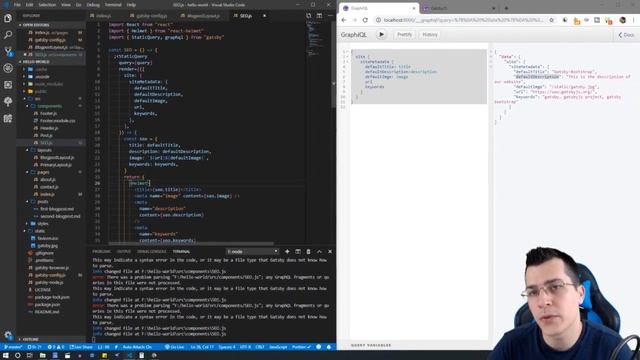Click the History button in GraphiQL
The width and height of the screenshot is (640, 360).
coord(430,35)
